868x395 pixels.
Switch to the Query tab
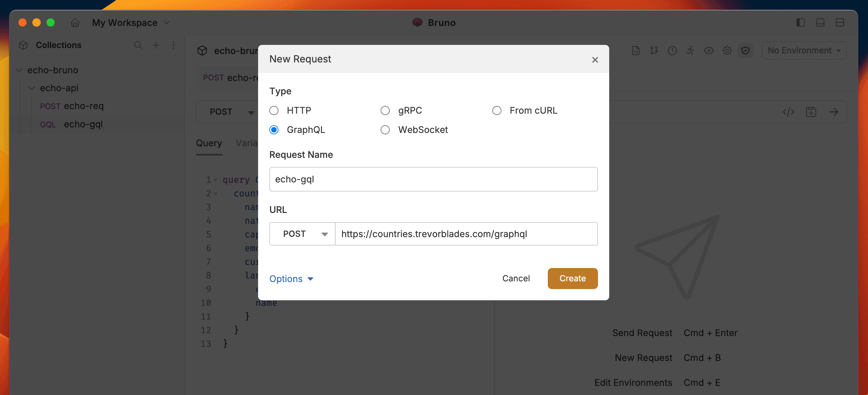[x=209, y=143]
